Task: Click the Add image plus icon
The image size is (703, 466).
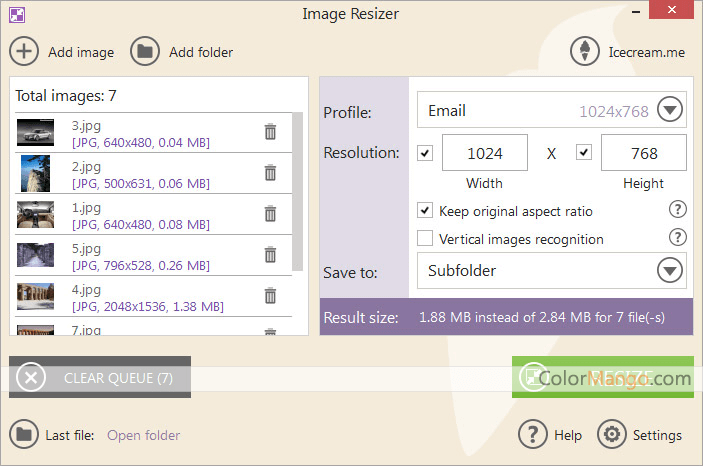Action: click(x=25, y=51)
